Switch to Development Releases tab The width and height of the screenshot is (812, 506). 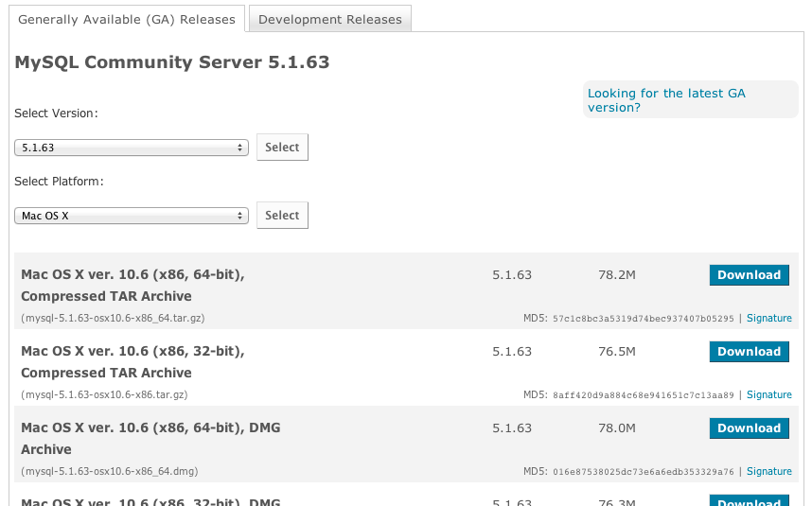point(330,19)
